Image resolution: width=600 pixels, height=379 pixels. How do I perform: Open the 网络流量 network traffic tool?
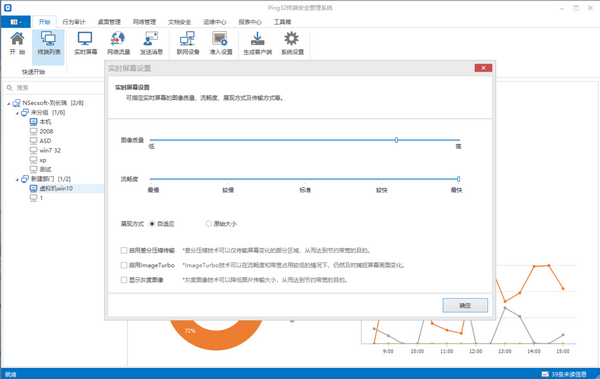tap(118, 43)
